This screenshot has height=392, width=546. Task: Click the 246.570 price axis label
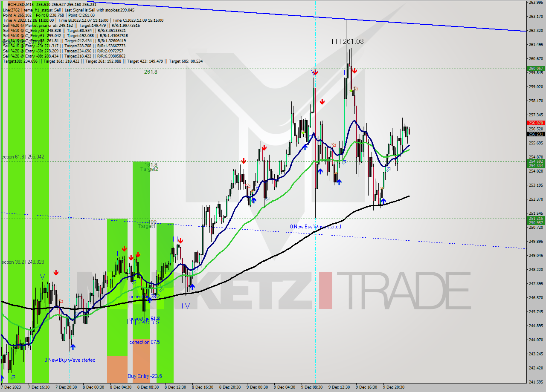click(536, 298)
